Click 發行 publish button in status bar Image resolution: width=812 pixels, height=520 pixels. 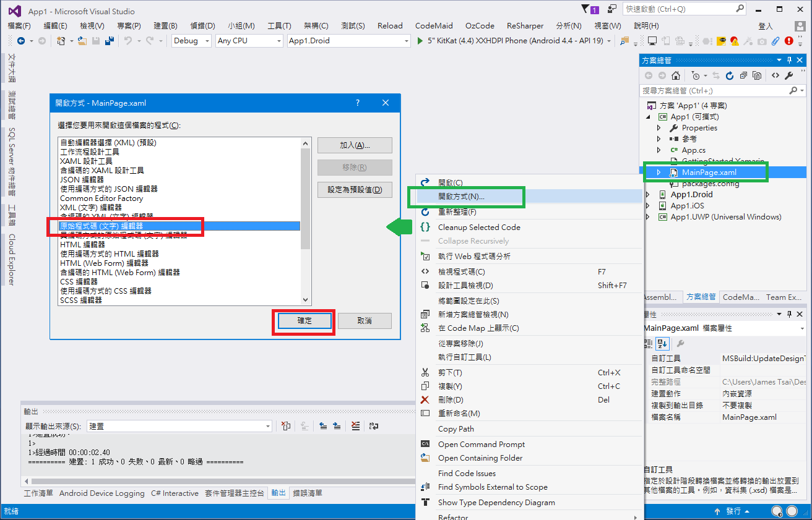732,511
